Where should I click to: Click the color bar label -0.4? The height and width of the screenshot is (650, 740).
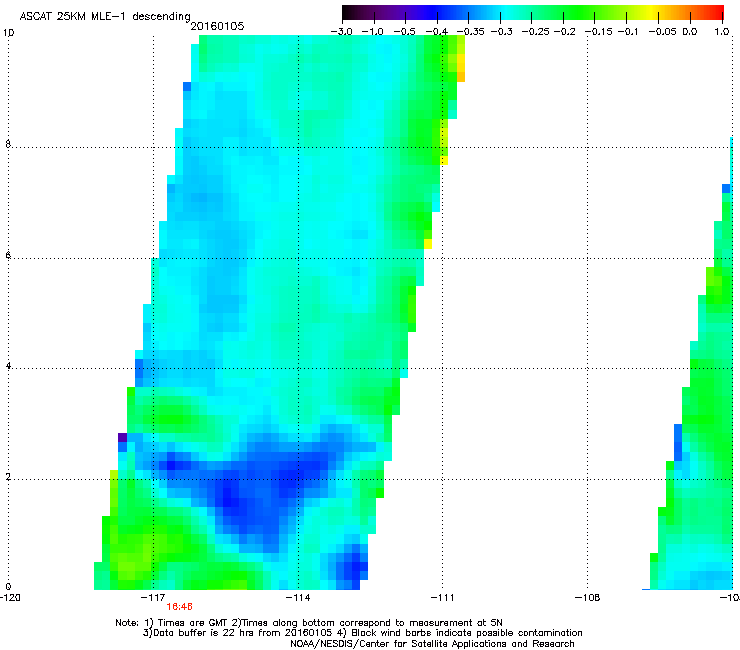pyautogui.click(x=437, y=32)
